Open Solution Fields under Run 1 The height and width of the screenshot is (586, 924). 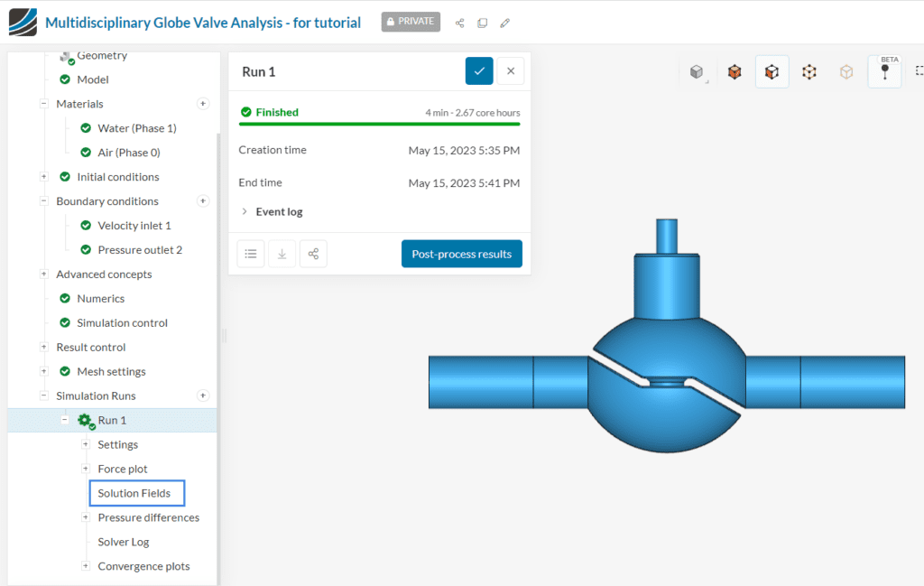click(136, 493)
